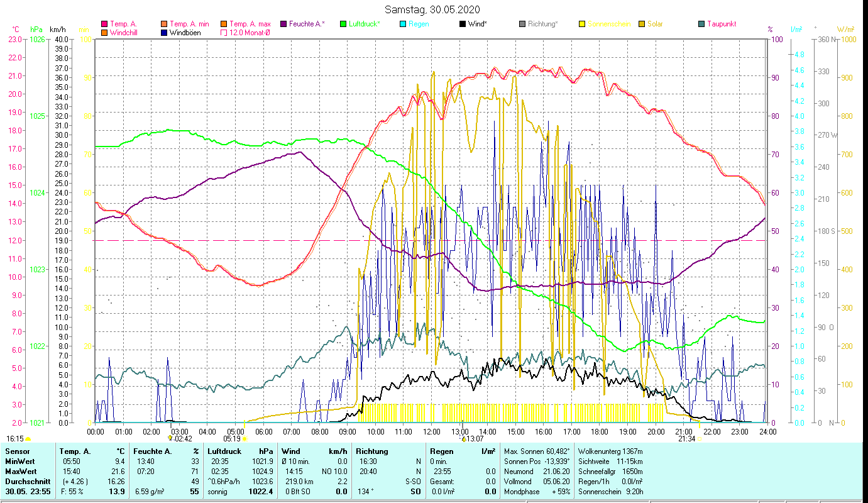Click the 12.0 Monat-Ø legend swatch
Screen dimensions: 868x503
[x=223, y=33]
